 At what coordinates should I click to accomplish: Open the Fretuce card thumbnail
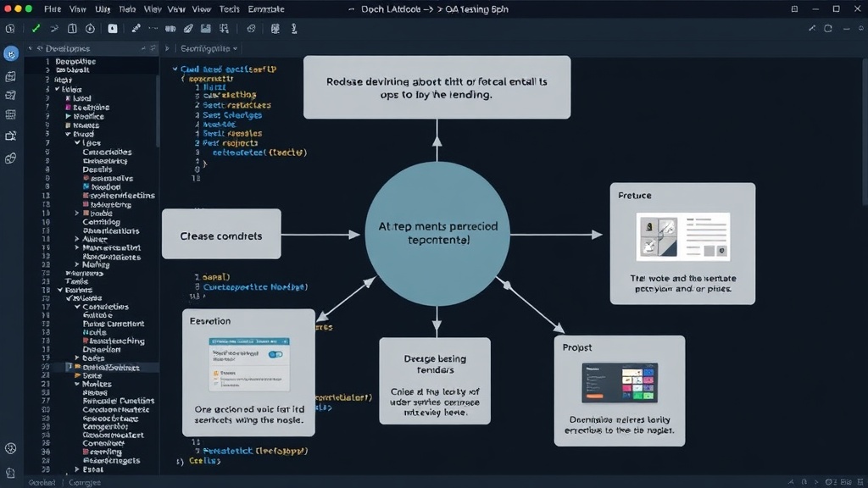click(683, 237)
